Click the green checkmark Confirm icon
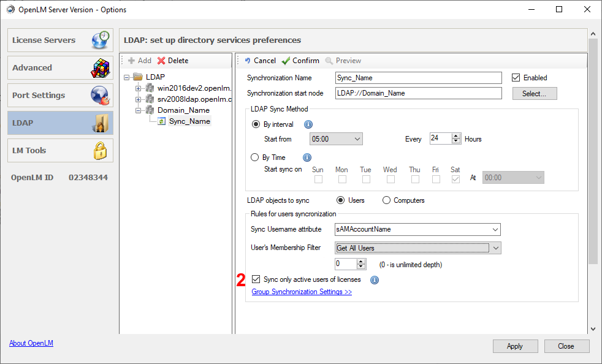This screenshot has width=602, height=364. [286, 61]
